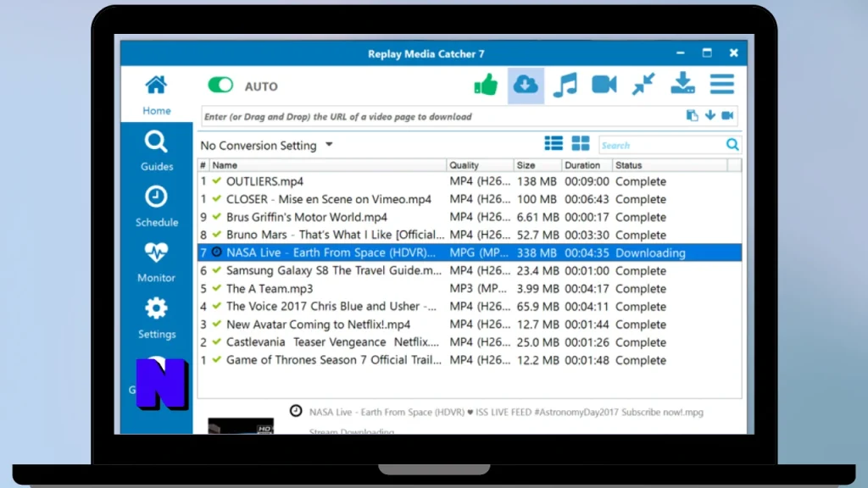The width and height of the screenshot is (868, 488).
Task: Select The A Team.mp3 row
Action: click(470, 289)
